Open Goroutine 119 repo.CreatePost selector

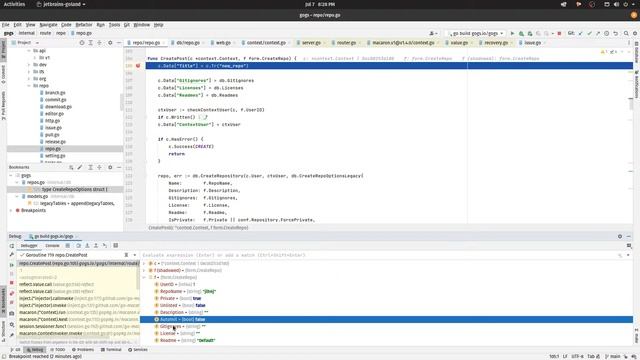click(78, 255)
